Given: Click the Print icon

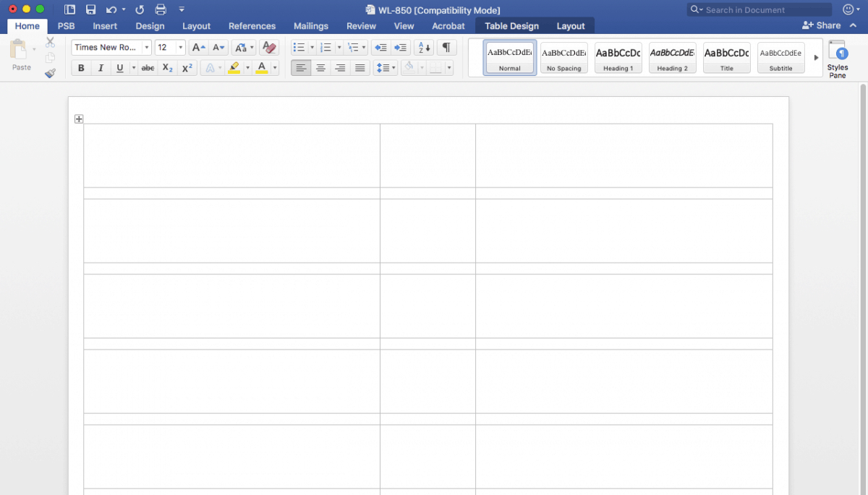Looking at the screenshot, I should click(160, 9).
